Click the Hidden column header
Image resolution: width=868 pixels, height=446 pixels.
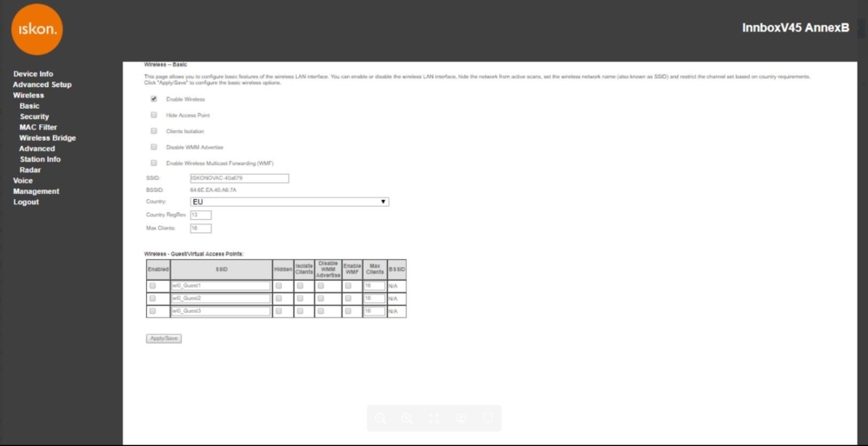tap(283, 269)
